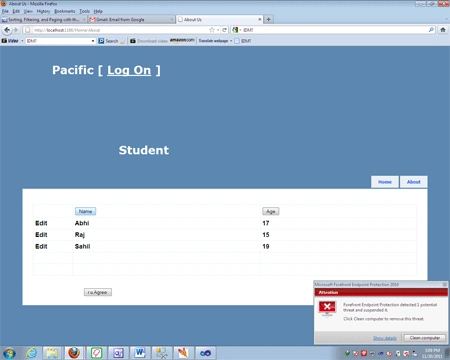Click the highlighter icon beside Search
This screenshot has height=360, width=450.
123,41
